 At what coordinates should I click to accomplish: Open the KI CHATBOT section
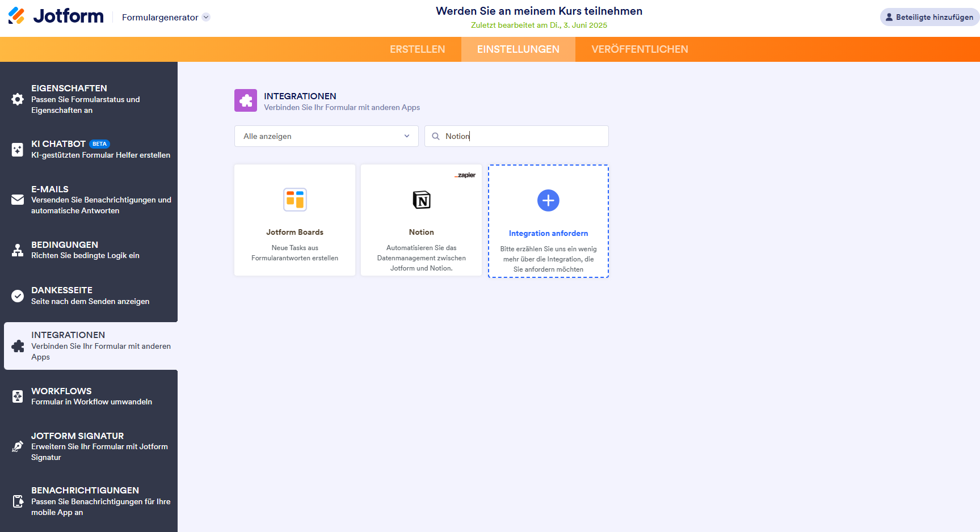(x=89, y=150)
